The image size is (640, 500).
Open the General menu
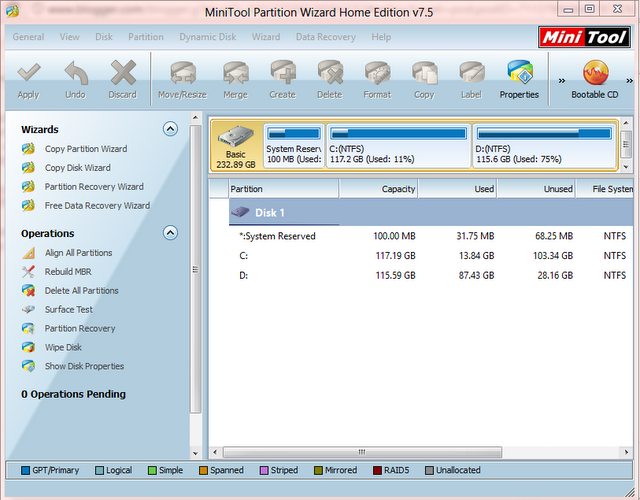point(28,37)
